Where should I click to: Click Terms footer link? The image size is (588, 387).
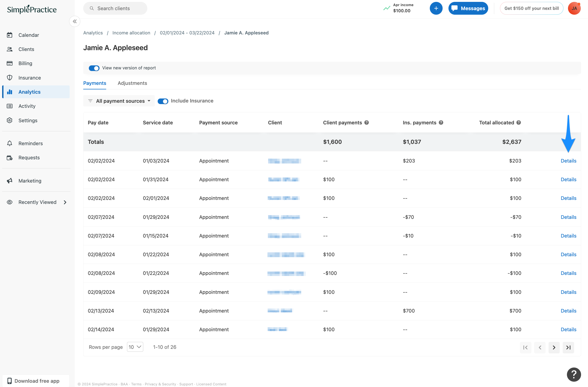point(136,384)
